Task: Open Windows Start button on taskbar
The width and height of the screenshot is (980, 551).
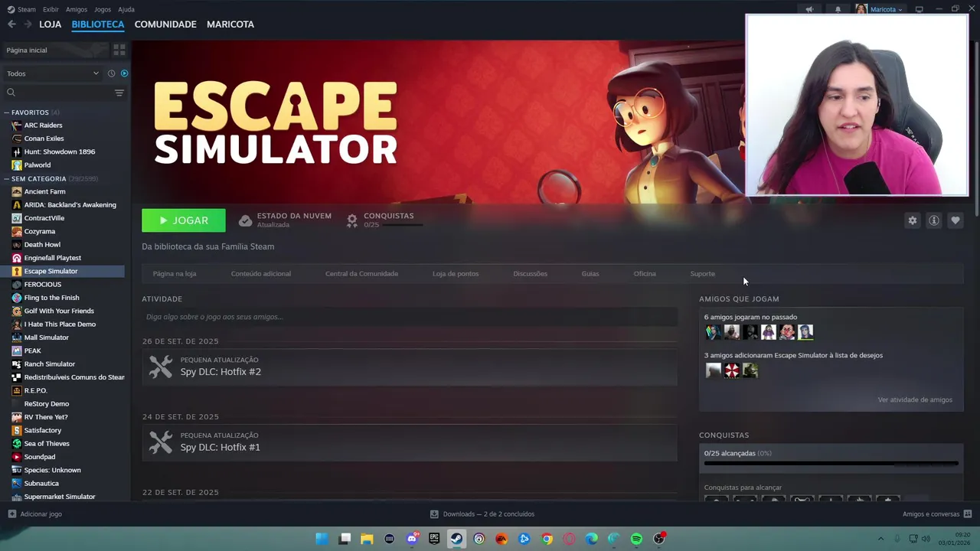Action: (x=322, y=539)
